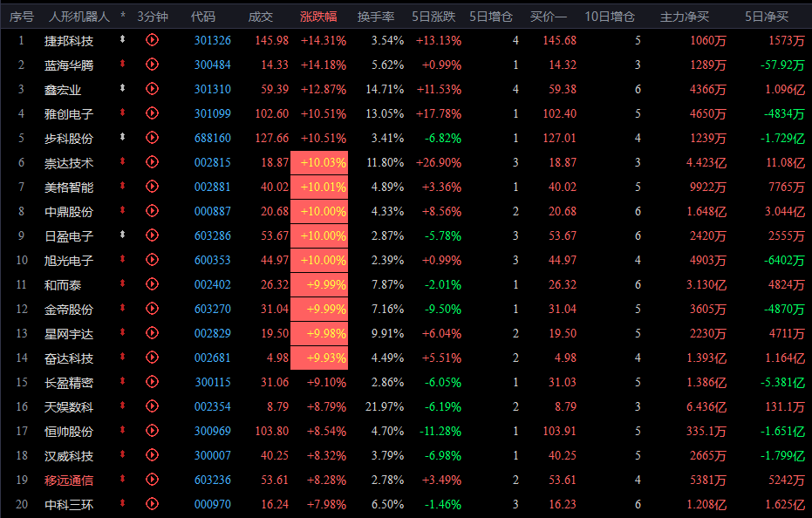The image size is (812, 518).
Task: Click the 5日涨跌 column header
Action: 433,17
